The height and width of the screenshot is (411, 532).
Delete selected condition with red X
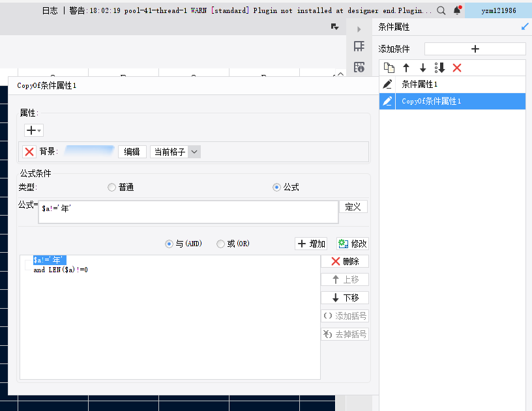[x=457, y=68]
